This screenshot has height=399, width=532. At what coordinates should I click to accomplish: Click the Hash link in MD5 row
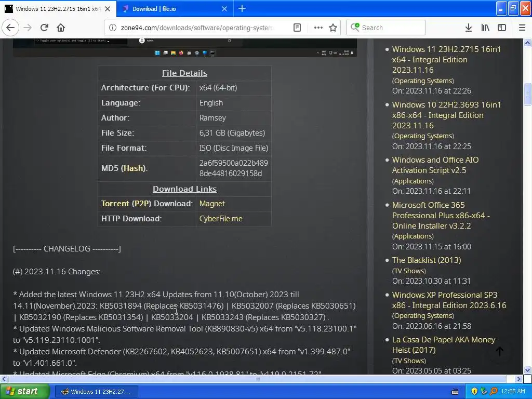click(x=134, y=168)
